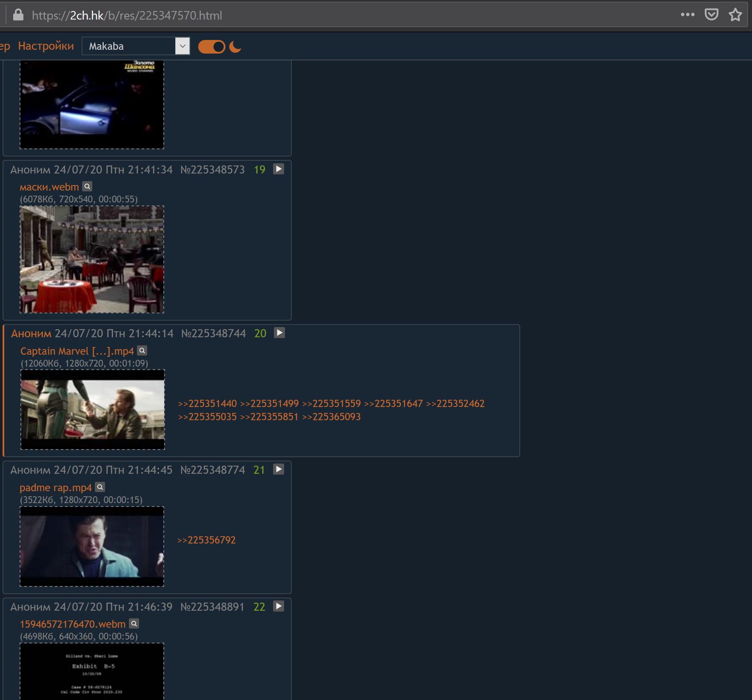
Task: Open Настройки settings link
Action: pyautogui.click(x=46, y=46)
